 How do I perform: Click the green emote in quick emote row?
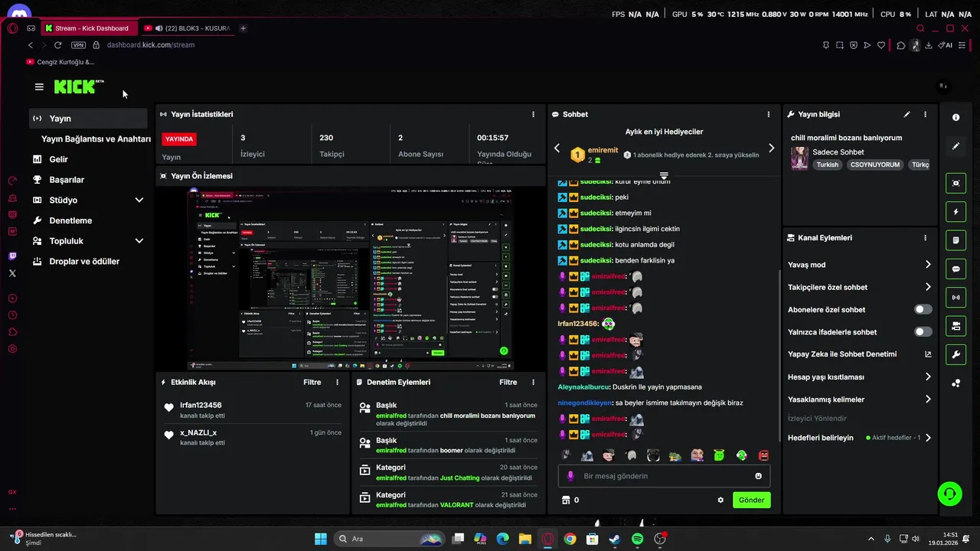coord(719,455)
